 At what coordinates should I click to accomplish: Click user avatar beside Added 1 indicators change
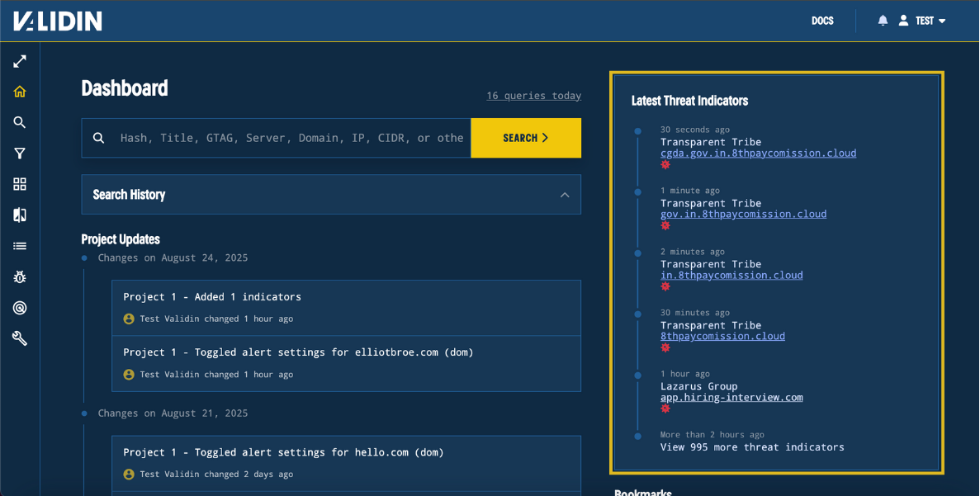pyautogui.click(x=129, y=319)
